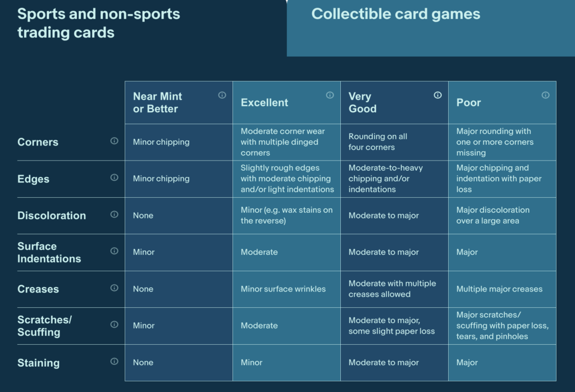Show info for the Corners row
This screenshot has width=575, height=392.
115,141
